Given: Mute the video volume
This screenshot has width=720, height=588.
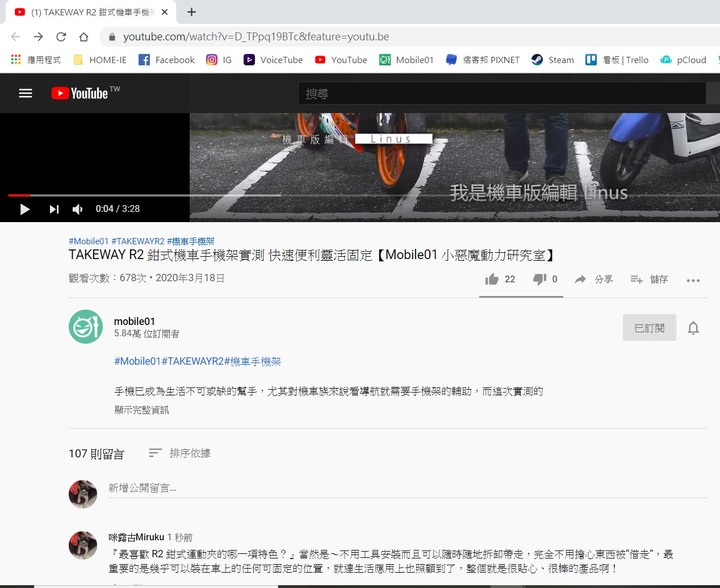Looking at the screenshot, I should click(78, 209).
